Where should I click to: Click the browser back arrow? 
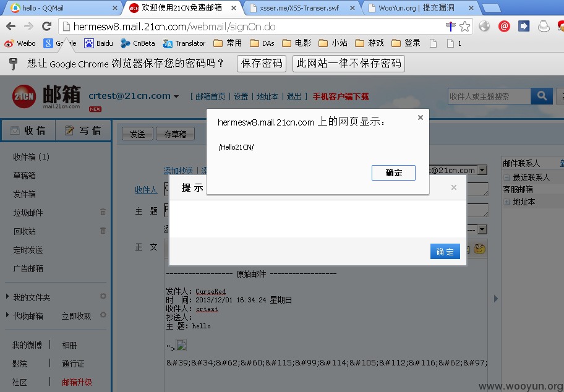pos(11,26)
